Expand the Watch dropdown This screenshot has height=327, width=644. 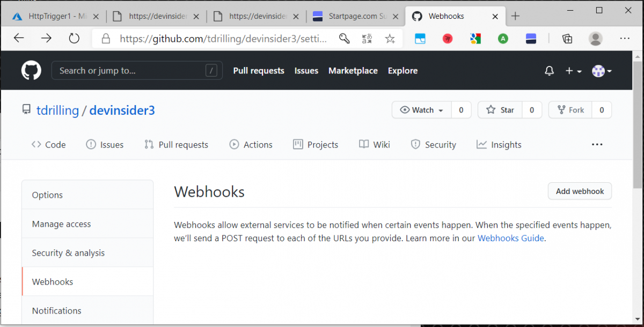(422, 110)
